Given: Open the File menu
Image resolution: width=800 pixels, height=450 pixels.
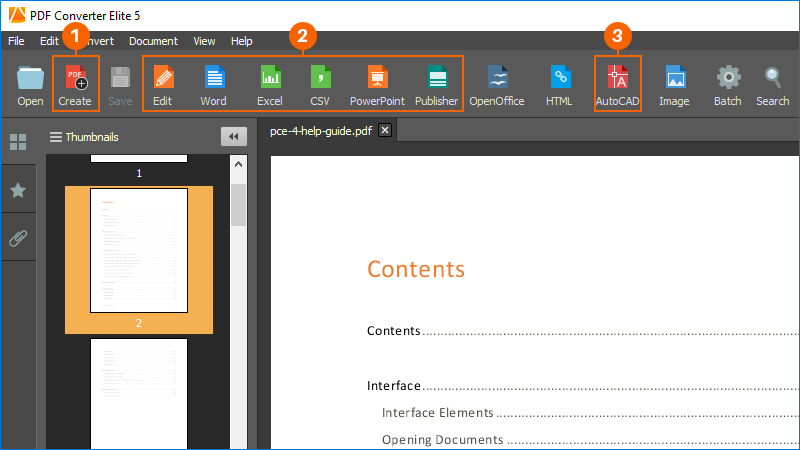Looking at the screenshot, I should pyautogui.click(x=16, y=41).
